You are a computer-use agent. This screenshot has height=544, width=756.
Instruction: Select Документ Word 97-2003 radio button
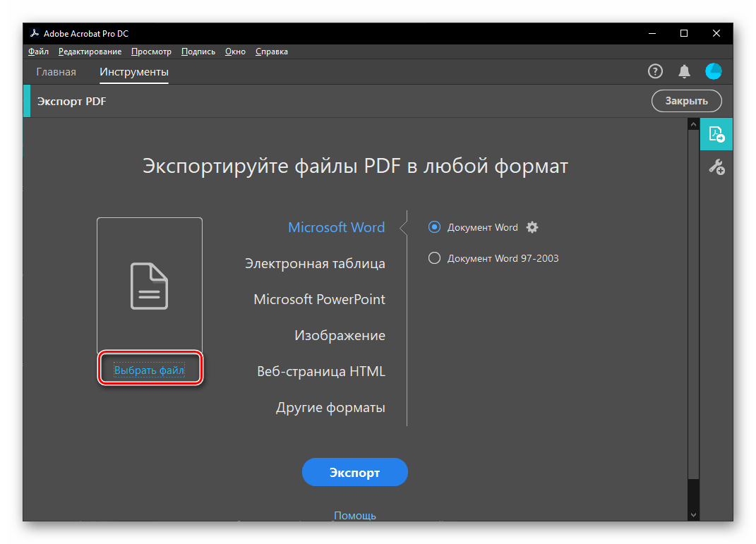(x=434, y=258)
